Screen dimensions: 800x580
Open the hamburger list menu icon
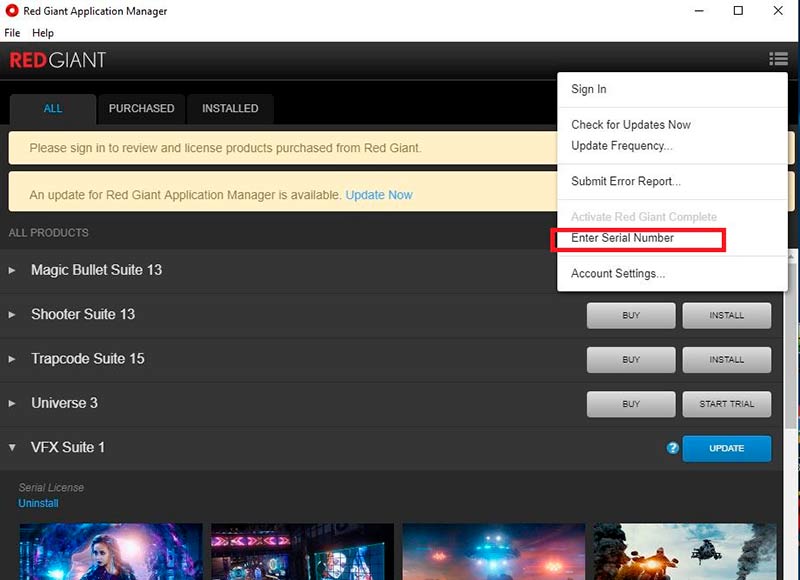tap(778, 59)
